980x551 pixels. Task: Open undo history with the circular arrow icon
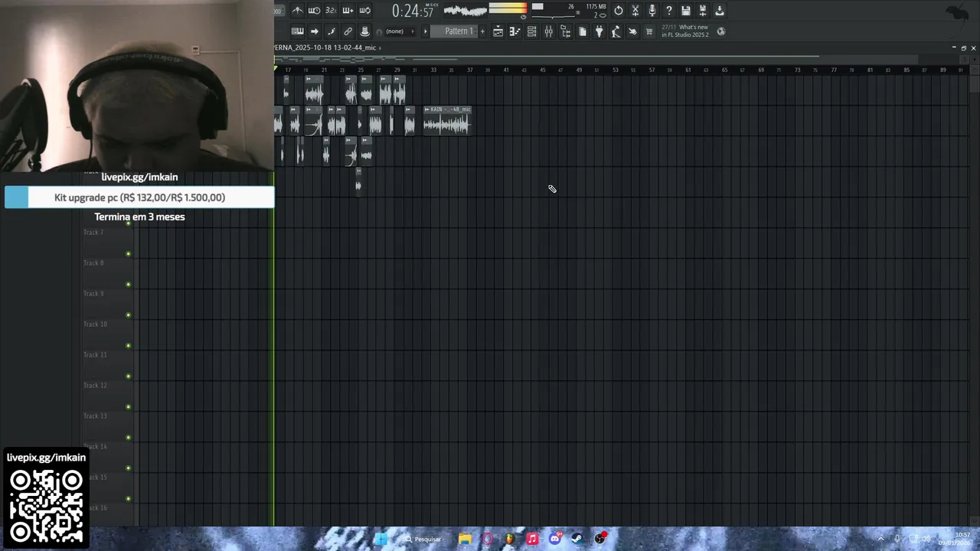coord(619,11)
